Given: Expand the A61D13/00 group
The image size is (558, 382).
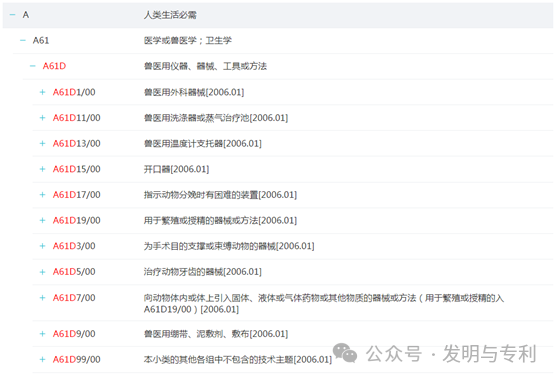Looking at the screenshot, I should [42, 143].
